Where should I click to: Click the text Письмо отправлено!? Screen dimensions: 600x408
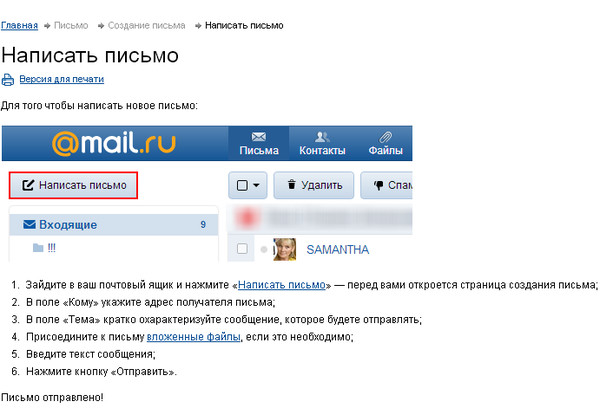coord(52,397)
